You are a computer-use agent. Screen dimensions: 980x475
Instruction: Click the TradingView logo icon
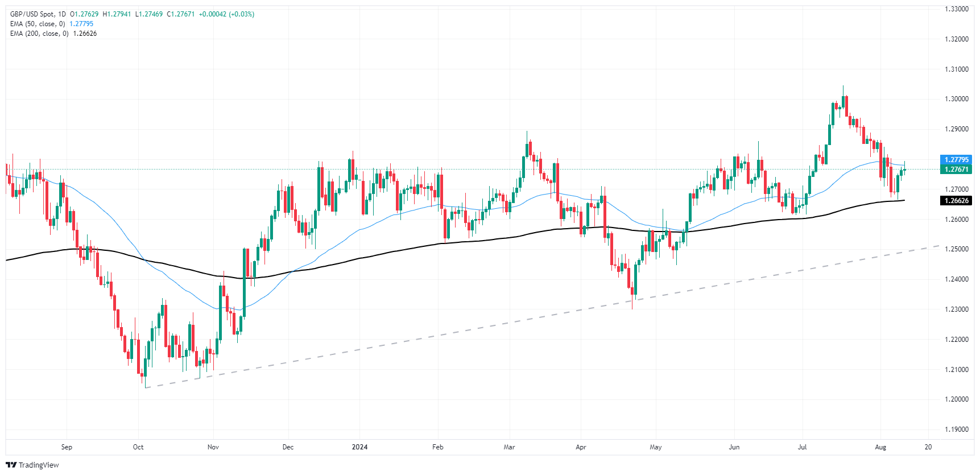pos(11,465)
